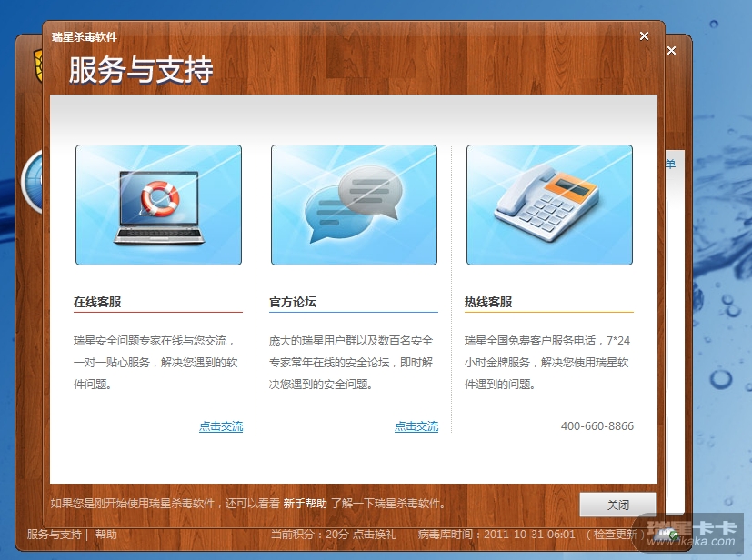
Task: Open 点击交流 link under 在线客服
Action: (x=221, y=426)
